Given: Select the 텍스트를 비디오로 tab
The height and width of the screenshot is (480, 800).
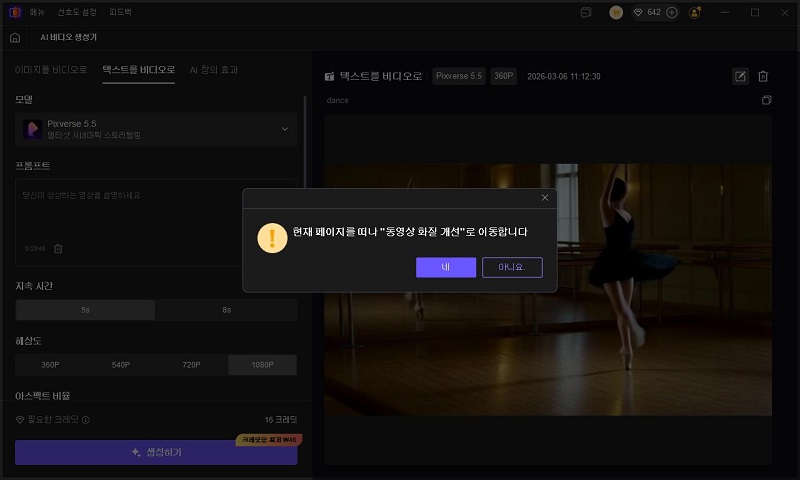Looking at the screenshot, I should 138,69.
